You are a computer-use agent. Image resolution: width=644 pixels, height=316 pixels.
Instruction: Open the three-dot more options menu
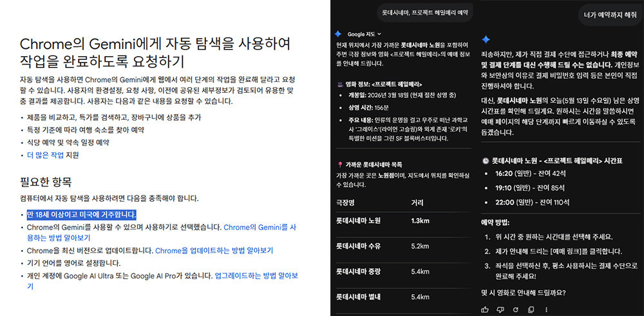546,310
